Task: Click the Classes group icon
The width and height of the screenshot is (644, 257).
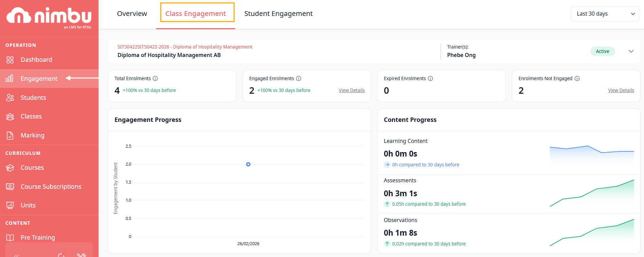Action: (10, 116)
